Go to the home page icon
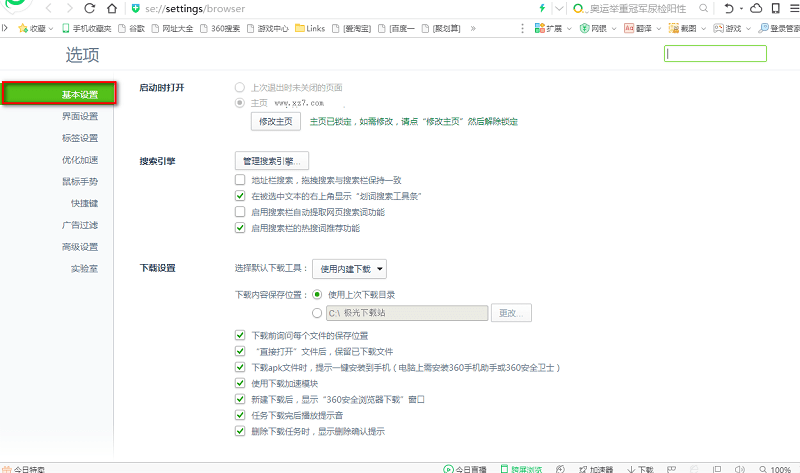This screenshot has height=473, width=800. point(112,8)
